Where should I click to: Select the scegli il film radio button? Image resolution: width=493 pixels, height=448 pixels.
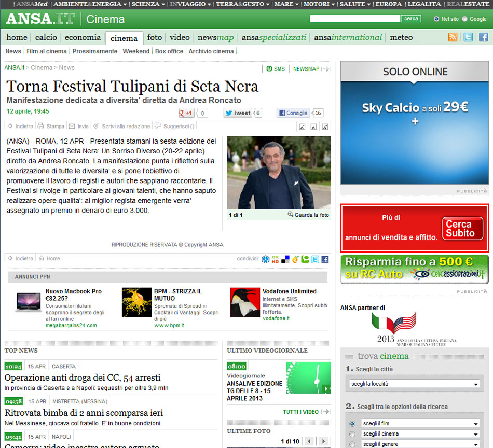(352, 424)
